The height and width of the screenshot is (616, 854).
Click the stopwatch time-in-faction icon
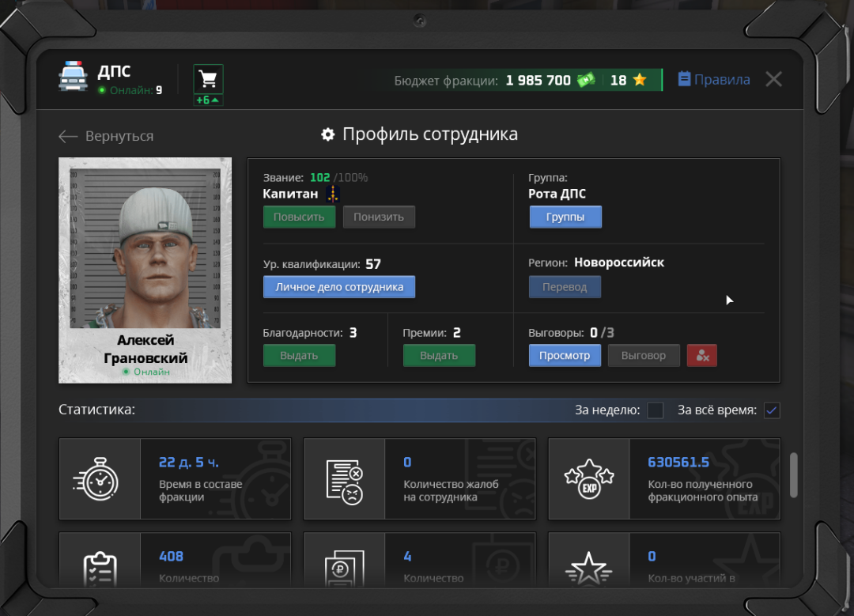[x=100, y=479]
